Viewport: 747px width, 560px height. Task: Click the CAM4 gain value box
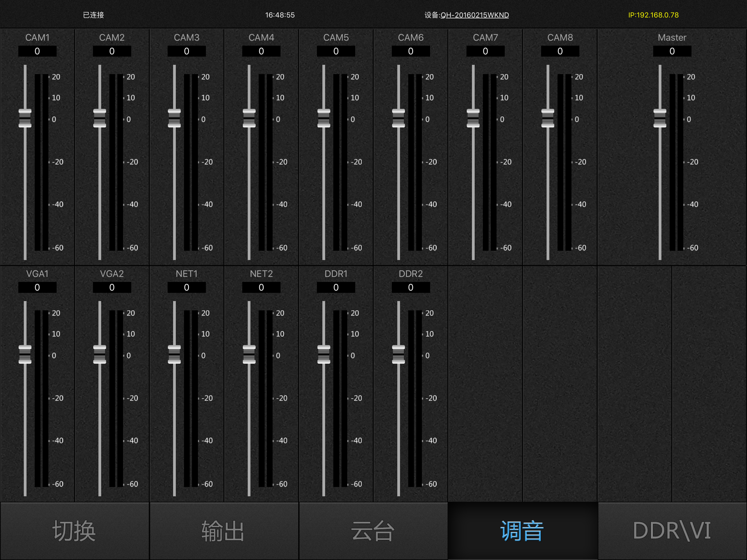tap(261, 51)
